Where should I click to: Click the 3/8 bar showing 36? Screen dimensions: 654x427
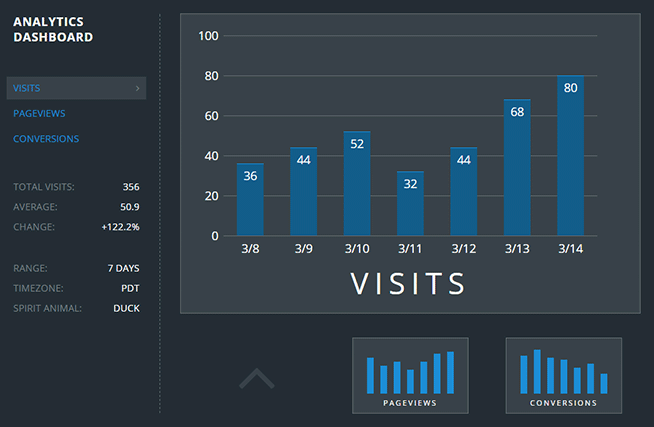coord(250,200)
